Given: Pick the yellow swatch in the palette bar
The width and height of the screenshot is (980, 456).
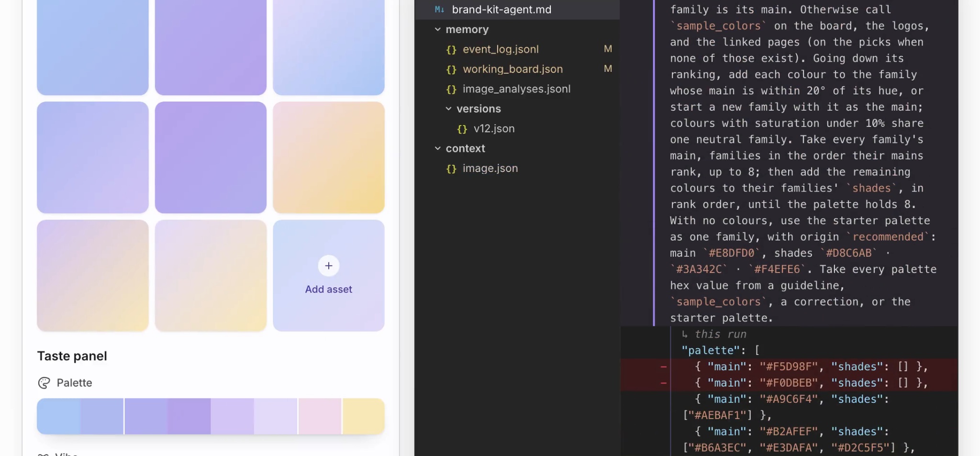Looking at the screenshot, I should click(364, 416).
